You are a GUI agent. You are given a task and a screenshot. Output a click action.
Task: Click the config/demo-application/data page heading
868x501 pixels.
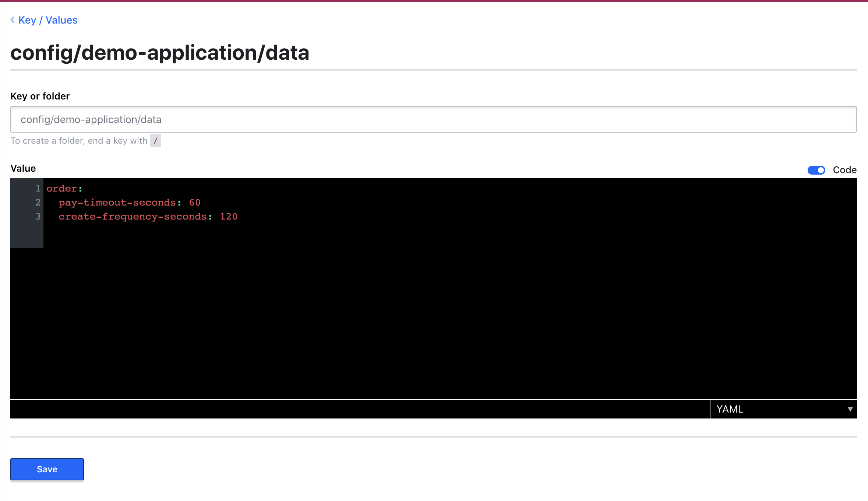tap(160, 53)
